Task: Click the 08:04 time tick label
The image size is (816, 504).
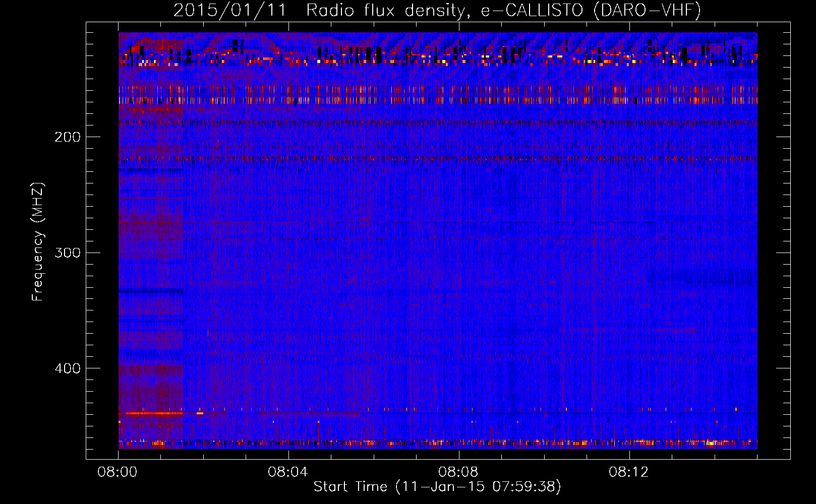Action: 287,472
